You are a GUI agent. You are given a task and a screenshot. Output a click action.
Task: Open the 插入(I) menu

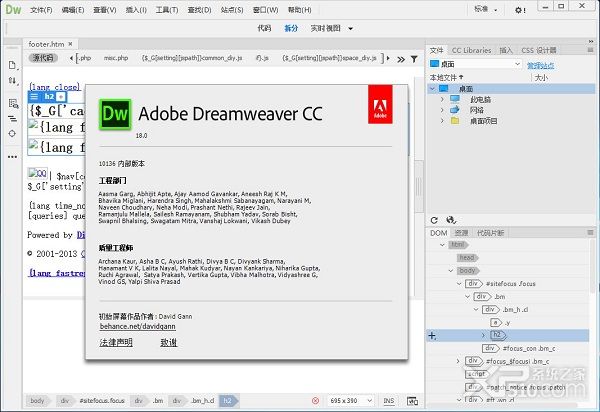[x=136, y=10]
